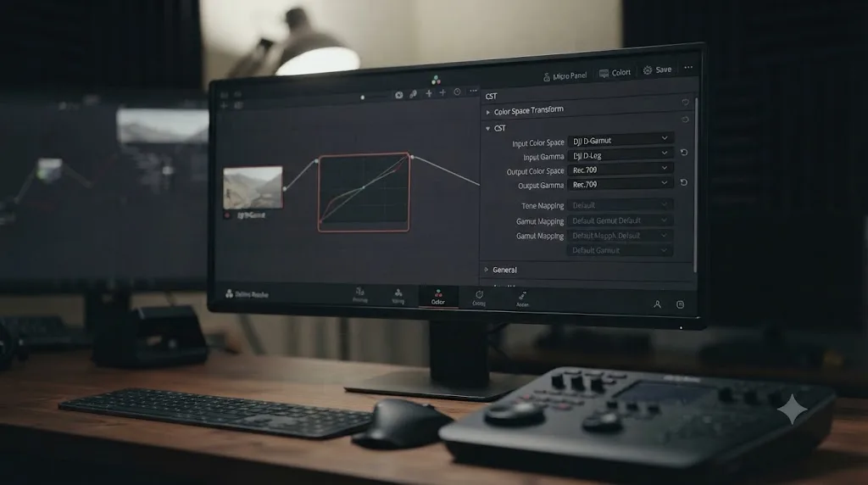The height and width of the screenshot is (485, 868).
Task: Open the three-dot menu beside Save
Action: tap(688, 68)
